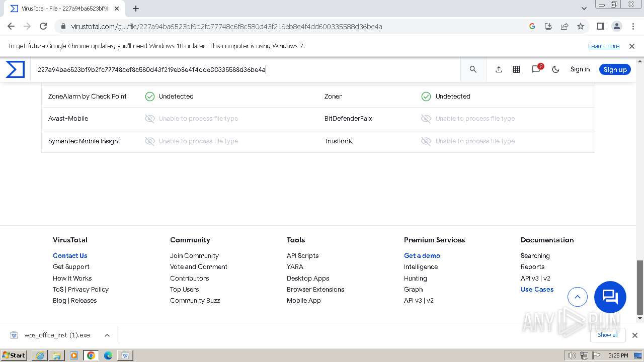Dismiss the Chrome update notification bar
This screenshot has height=362, width=644.
pos(632,46)
